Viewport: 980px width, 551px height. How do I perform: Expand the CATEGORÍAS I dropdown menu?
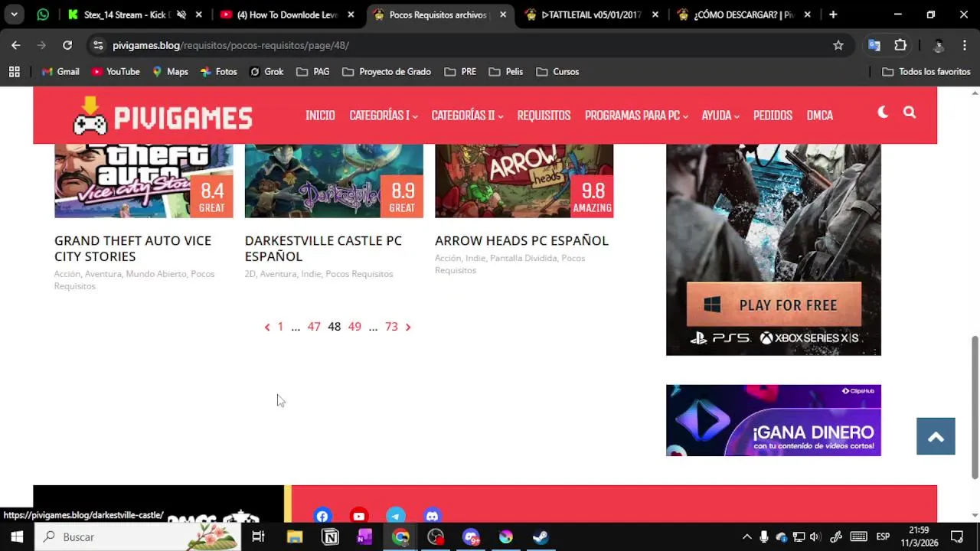pos(383,116)
